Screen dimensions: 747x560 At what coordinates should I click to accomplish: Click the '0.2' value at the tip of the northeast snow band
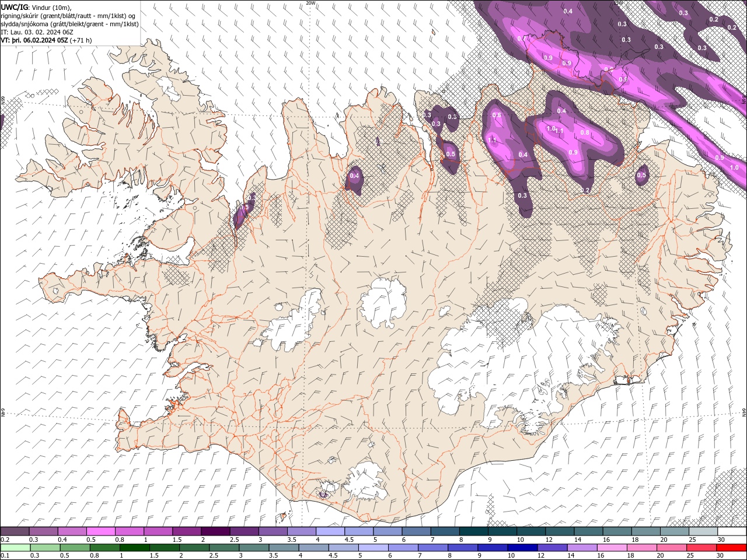point(585,190)
